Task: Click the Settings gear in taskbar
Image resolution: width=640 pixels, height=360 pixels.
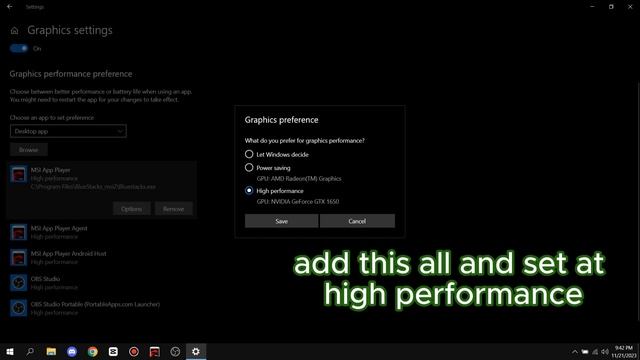Action: click(x=196, y=351)
